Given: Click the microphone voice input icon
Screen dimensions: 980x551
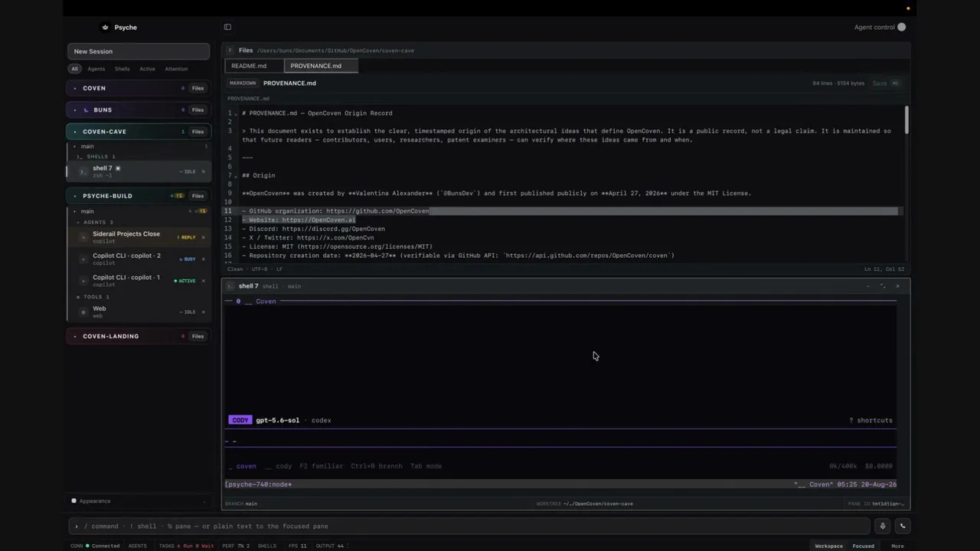Looking at the screenshot, I should click(x=883, y=526).
